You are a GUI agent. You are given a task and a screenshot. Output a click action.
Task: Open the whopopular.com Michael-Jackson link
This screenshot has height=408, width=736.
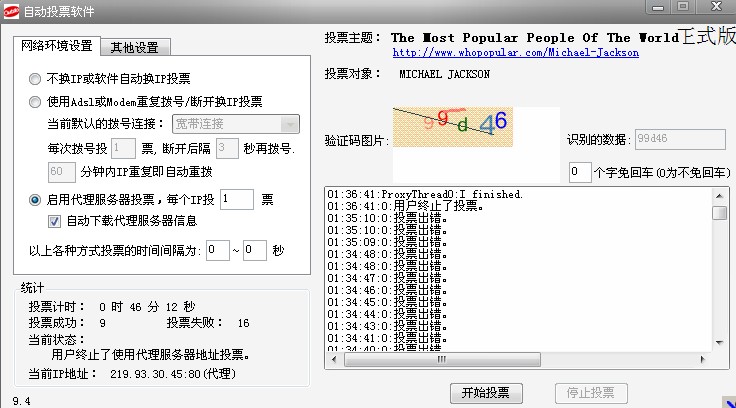pos(515,52)
